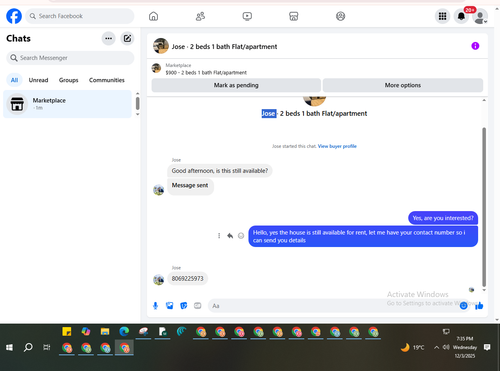
Task: Show hidden system tray icons chevron
Action: click(436, 347)
